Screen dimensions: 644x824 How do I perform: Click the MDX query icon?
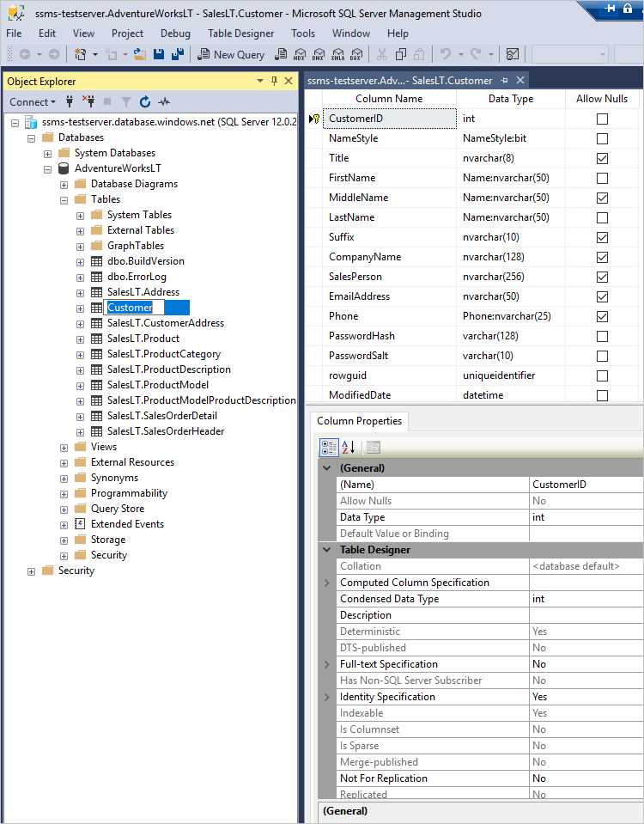point(300,54)
